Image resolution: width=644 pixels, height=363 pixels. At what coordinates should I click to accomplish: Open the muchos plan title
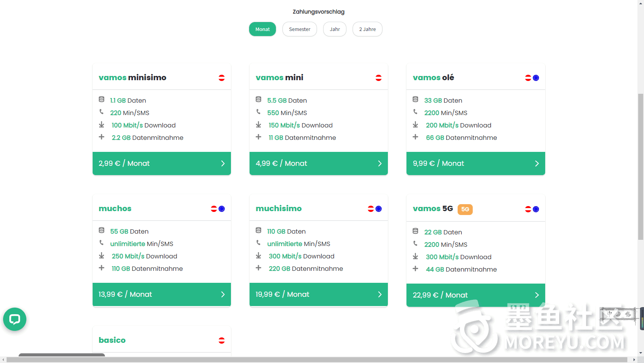pos(115,208)
